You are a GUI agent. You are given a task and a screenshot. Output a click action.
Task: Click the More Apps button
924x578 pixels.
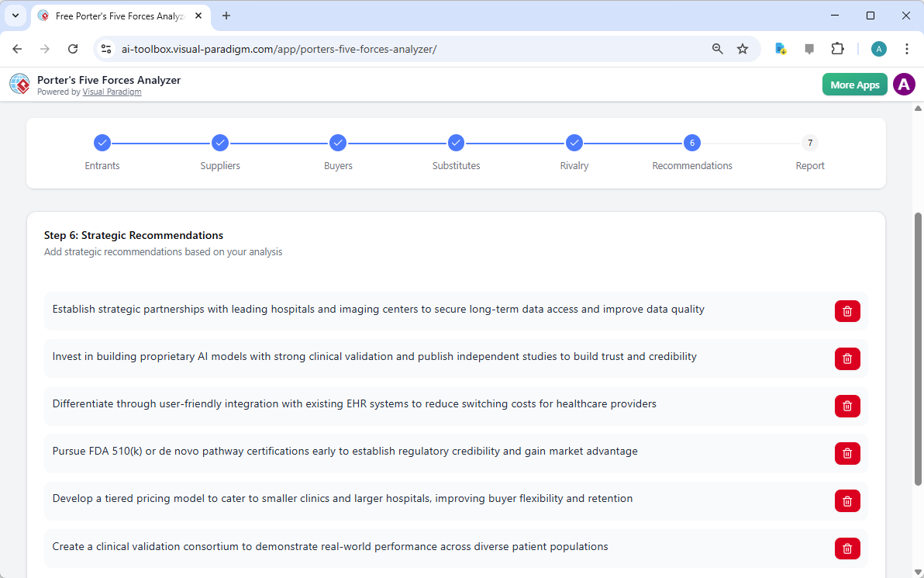click(x=854, y=84)
